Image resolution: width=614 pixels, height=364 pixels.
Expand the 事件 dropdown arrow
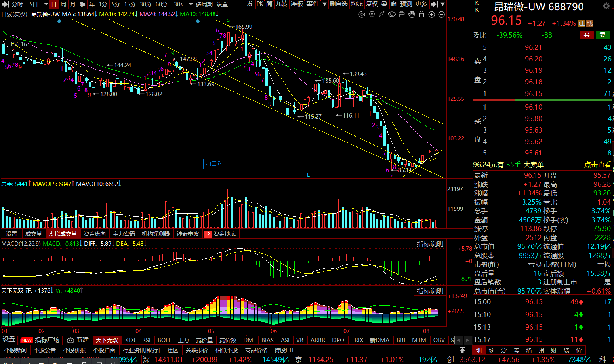point(324,4)
